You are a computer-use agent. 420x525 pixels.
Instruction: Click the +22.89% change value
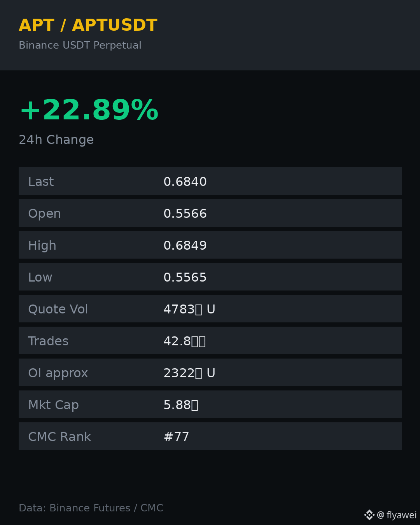(x=89, y=110)
